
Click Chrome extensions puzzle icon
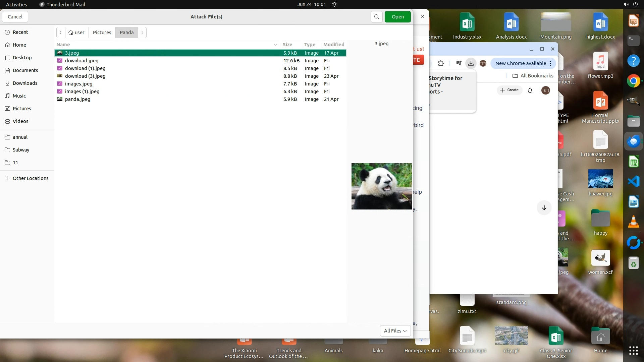tap(441, 63)
